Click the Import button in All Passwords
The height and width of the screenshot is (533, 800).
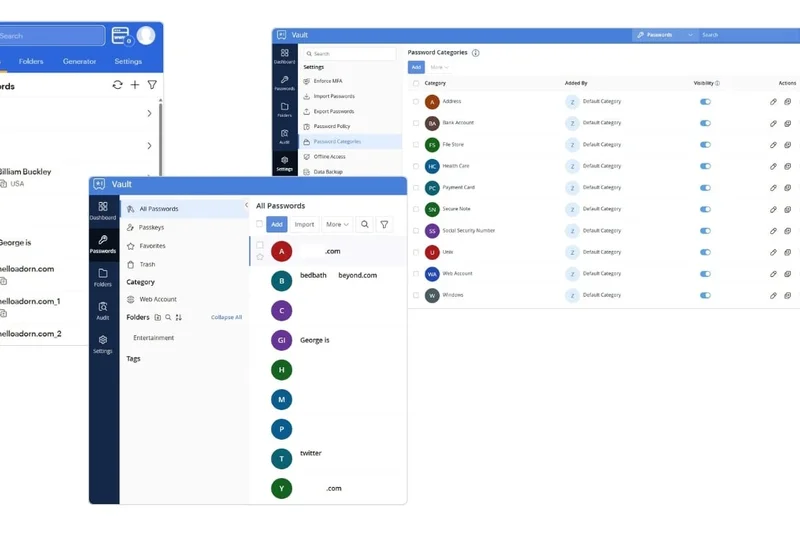tap(305, 224)
